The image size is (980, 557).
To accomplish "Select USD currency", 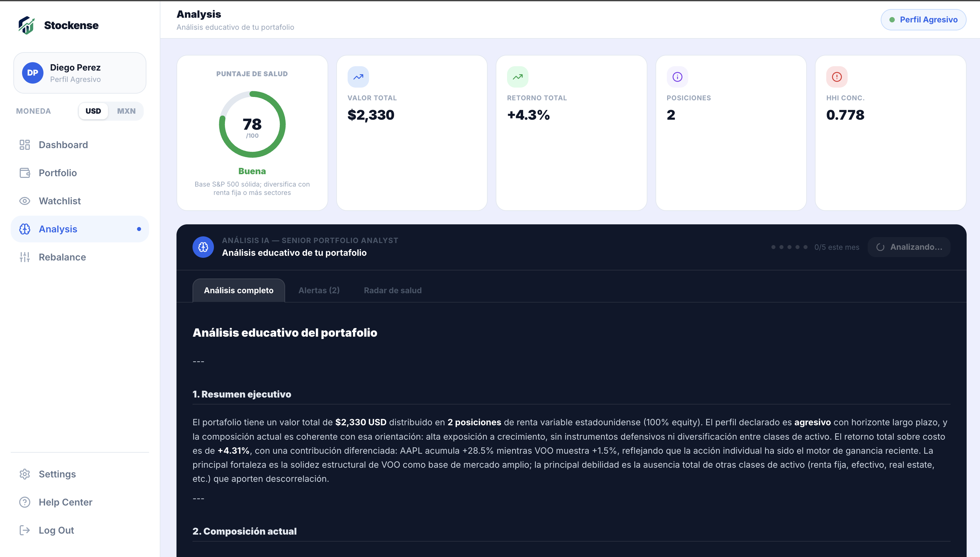I will [93, 111].
